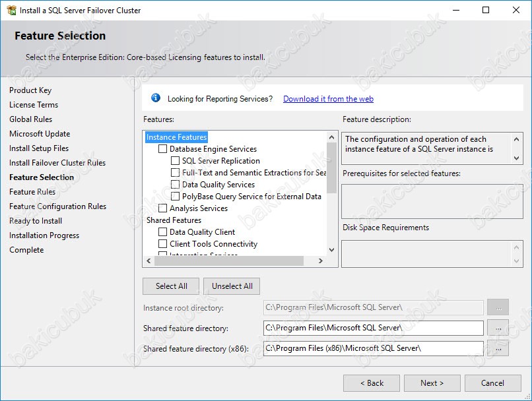
Task: Click the Install Failover Cluster Rules step
Action: tap(57, 163)
